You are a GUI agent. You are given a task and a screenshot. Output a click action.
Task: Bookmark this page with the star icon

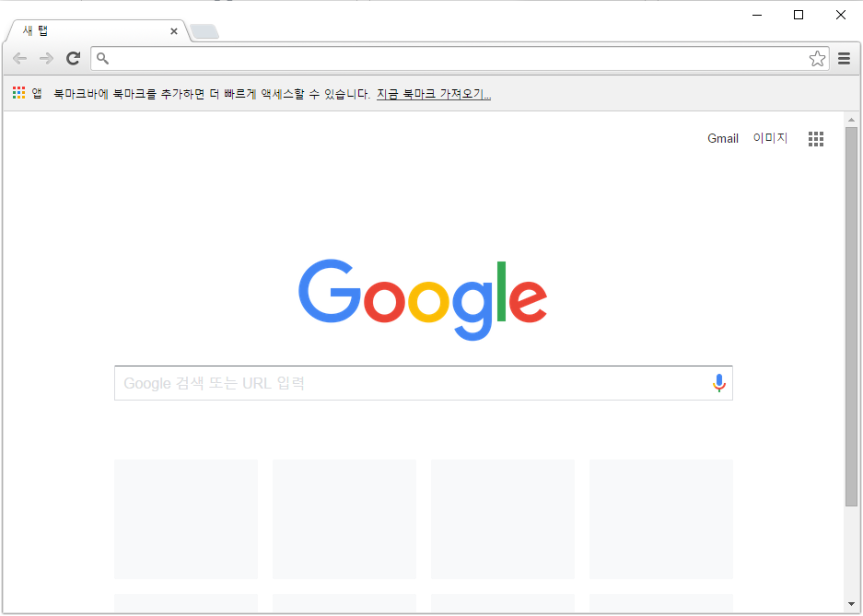point(817,59)
